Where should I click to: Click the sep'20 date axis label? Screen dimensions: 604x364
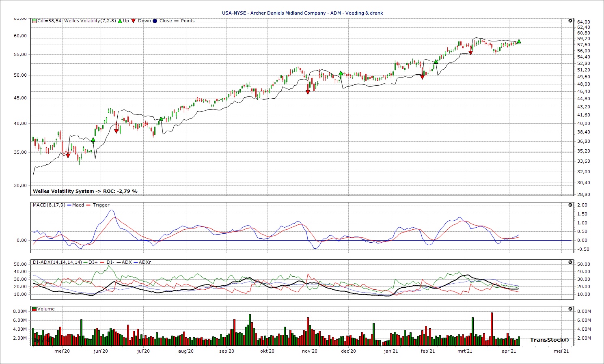226,351
